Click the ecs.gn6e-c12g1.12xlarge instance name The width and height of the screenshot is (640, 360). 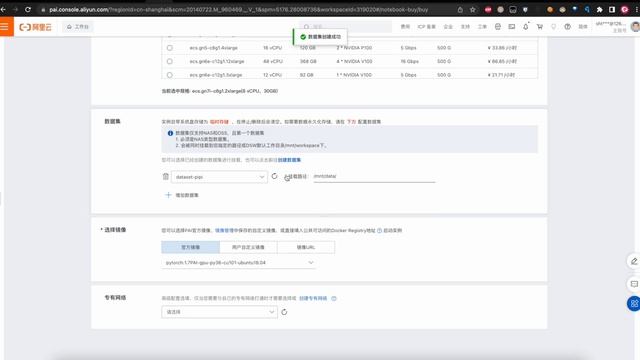pyautogui.click(x=217, y=61)
